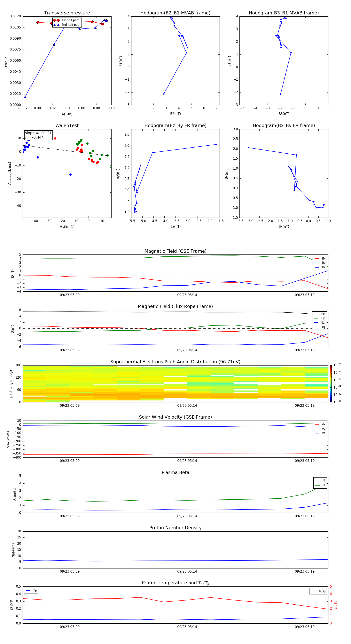Image resolution: width=351 pixels, height=644 pixels.
Task: Click the 'Tp' legend in temperature plot
Action: pos(31,591)
